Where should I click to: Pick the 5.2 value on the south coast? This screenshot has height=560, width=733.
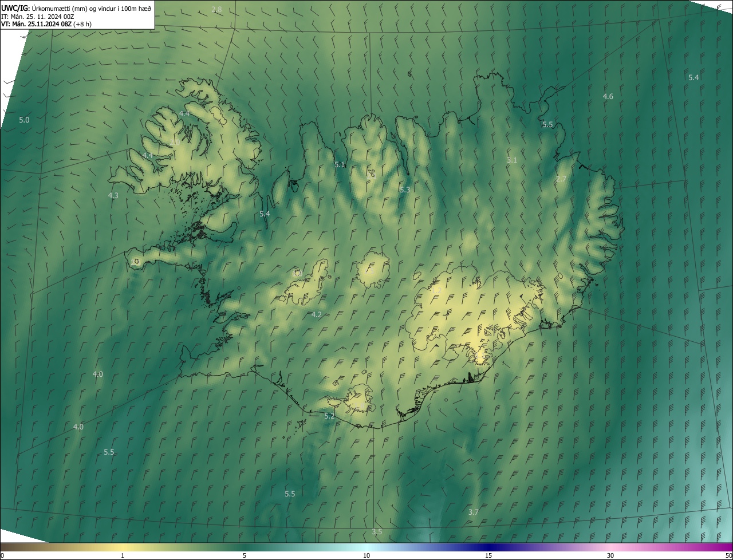click(329, 416)
